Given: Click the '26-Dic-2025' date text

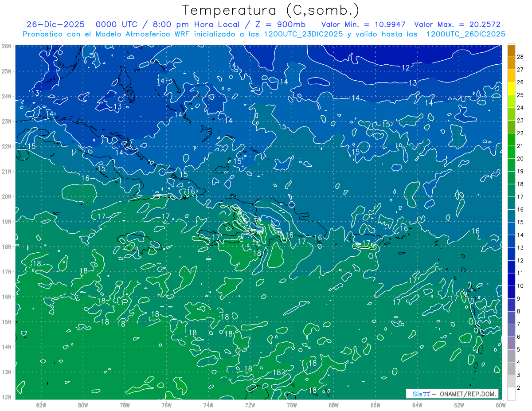Looking at the screenshot, I should 55,24.
